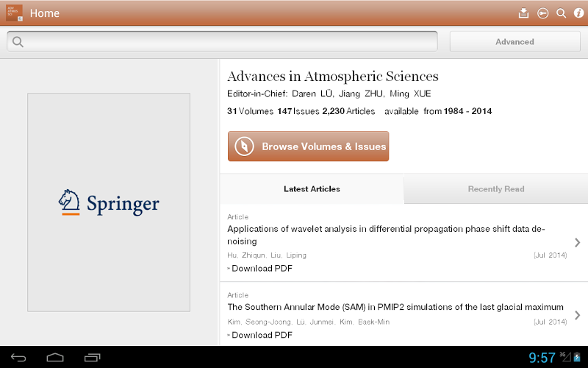Tap authors 'Kim, Seong-Joong' line
588x368 pixels.
tap(308, 322)
